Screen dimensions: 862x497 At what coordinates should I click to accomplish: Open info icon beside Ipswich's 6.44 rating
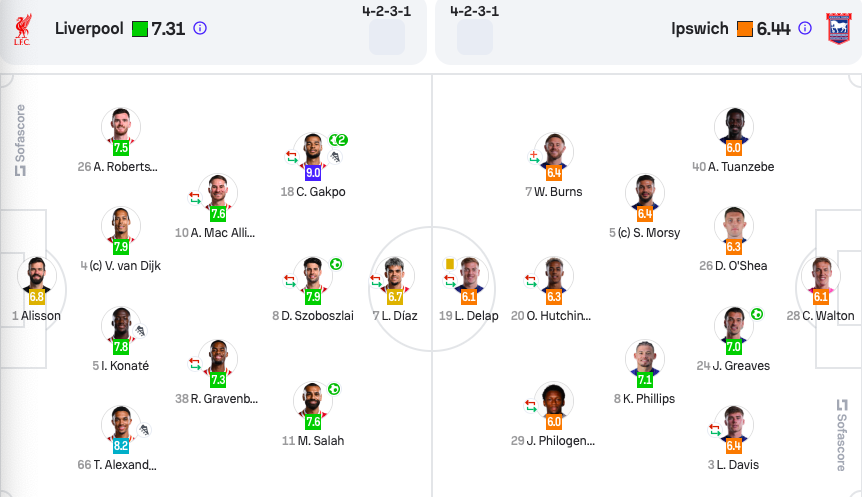tap(805, 29)
